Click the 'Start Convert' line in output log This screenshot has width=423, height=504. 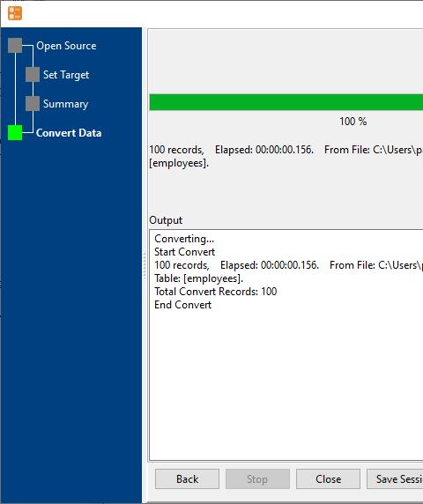184,252
